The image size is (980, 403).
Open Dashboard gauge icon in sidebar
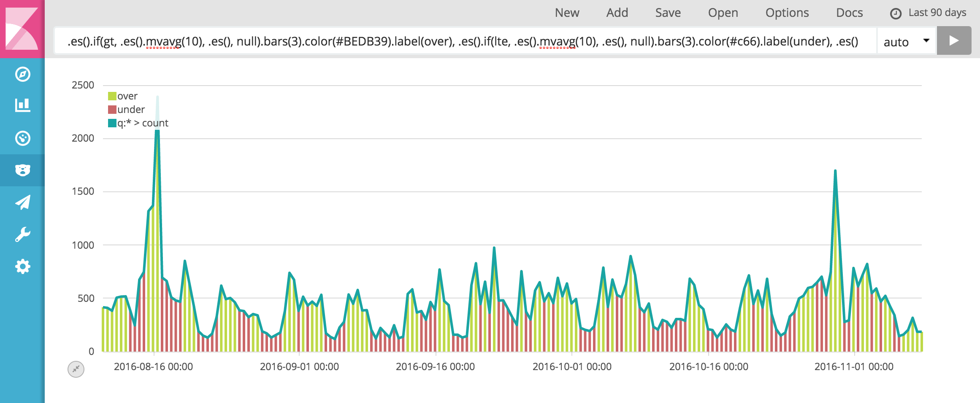pyautogui.click(x=22, y=138)
